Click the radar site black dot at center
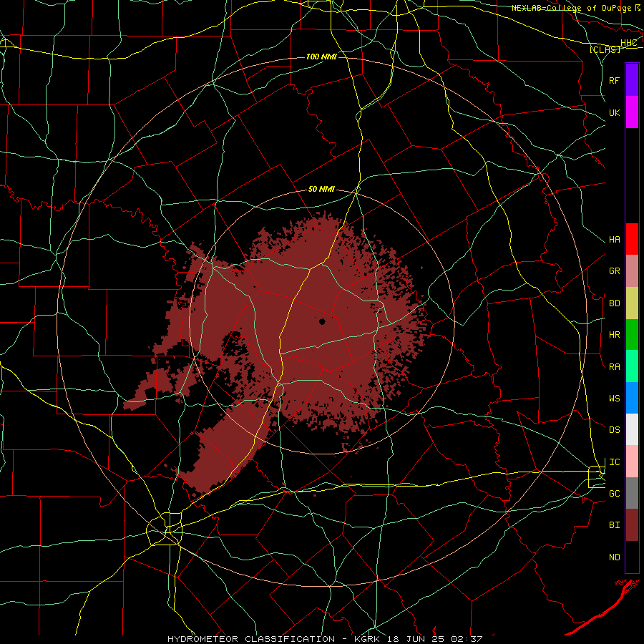 click(322, 321)
